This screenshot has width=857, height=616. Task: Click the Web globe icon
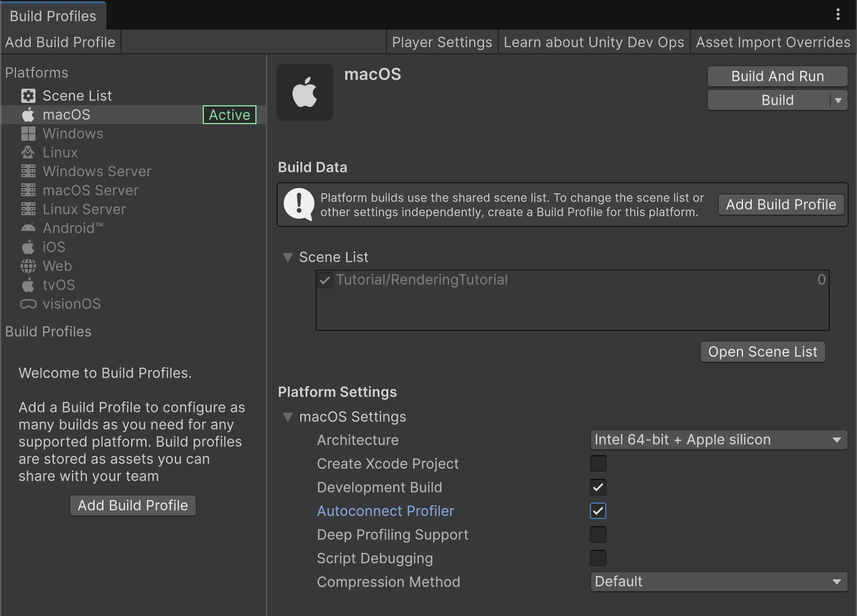(x=28, y=266)
